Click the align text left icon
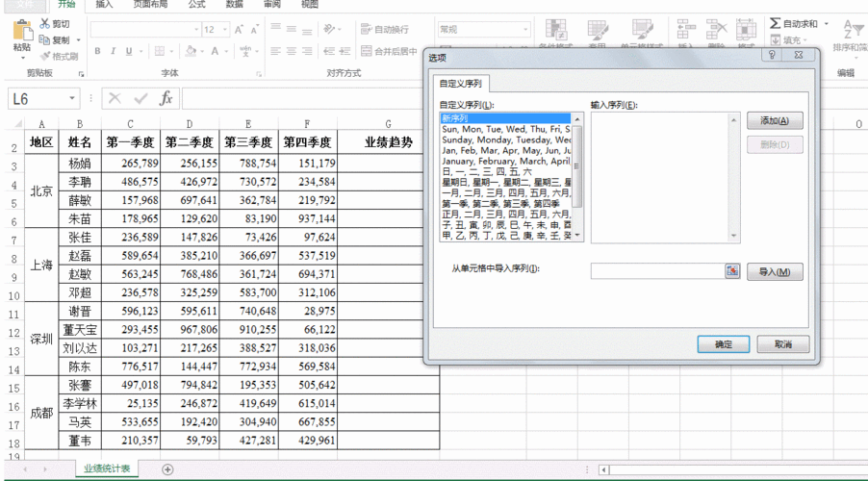The width and height of the screenshot is (868, 481). [275, 52]
